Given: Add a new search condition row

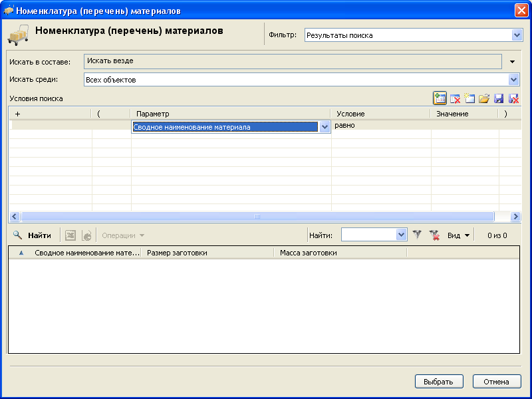Looking at the screenshot, I should point(440,98).
